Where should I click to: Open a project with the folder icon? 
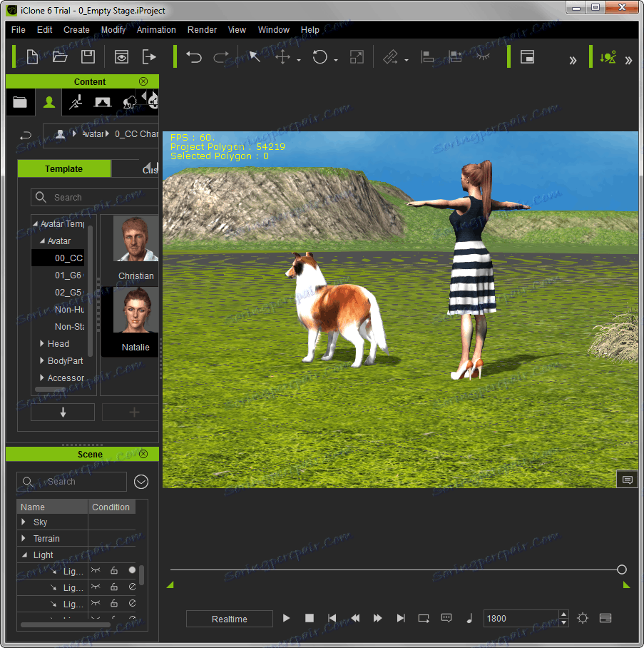(61, 56)
